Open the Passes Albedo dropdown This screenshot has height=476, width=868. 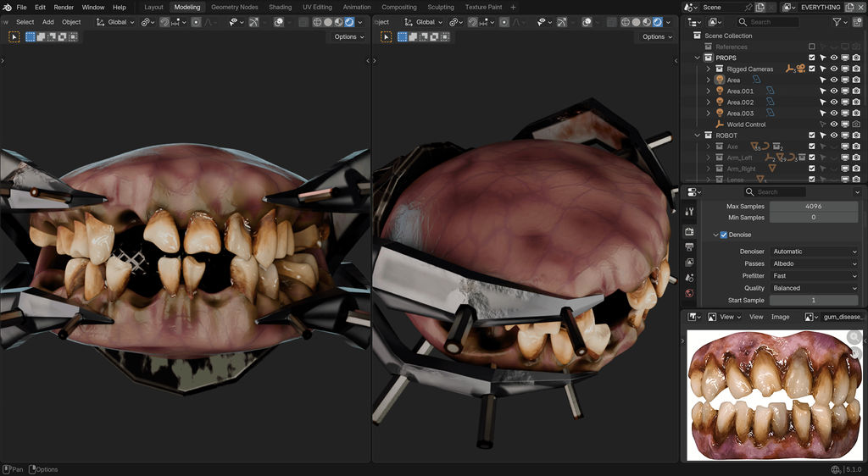[815, 263]
